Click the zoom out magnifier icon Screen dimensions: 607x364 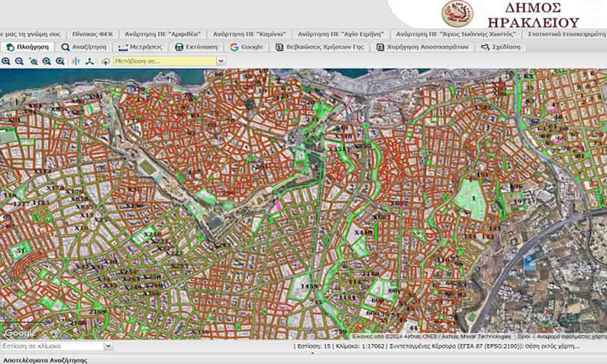tap(19, 61)
